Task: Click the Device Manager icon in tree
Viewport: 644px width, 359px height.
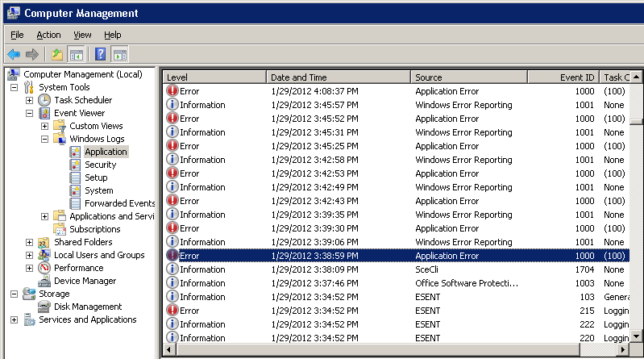Action: pos(45,281)
